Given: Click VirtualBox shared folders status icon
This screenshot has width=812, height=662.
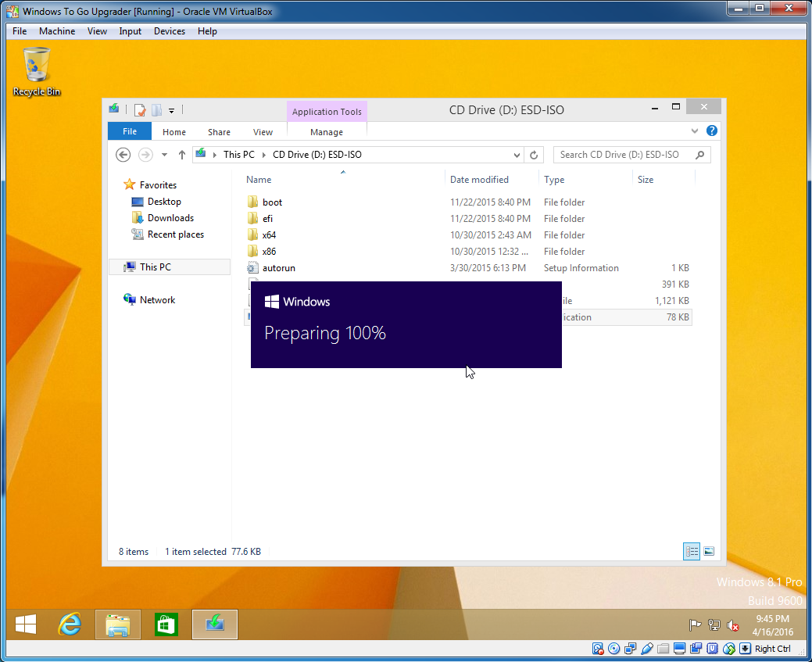Looking at the screenshot, I should pos(664,649).
